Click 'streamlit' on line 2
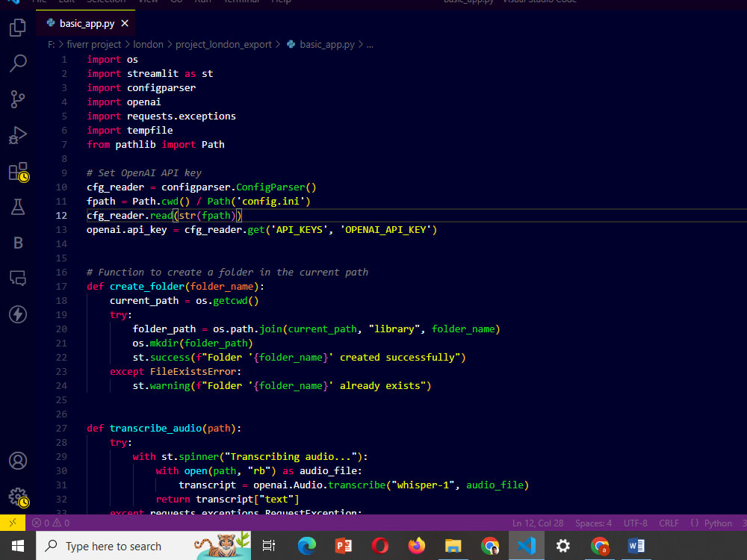 tap(152, 73)
